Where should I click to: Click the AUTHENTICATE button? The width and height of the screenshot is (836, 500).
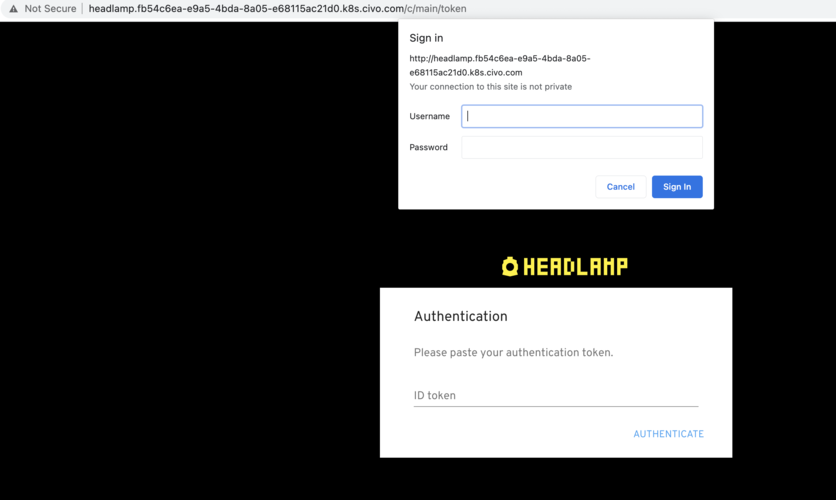tap(668, 434)
